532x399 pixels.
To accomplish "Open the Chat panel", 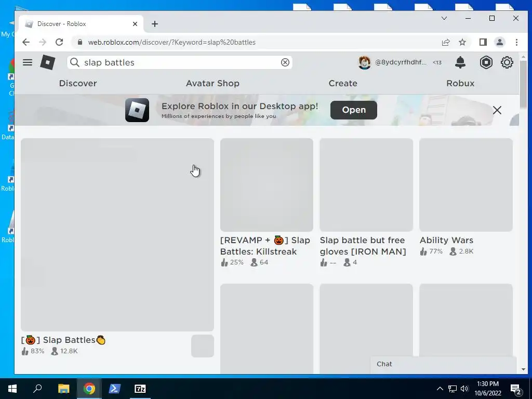I will [443, 364].
